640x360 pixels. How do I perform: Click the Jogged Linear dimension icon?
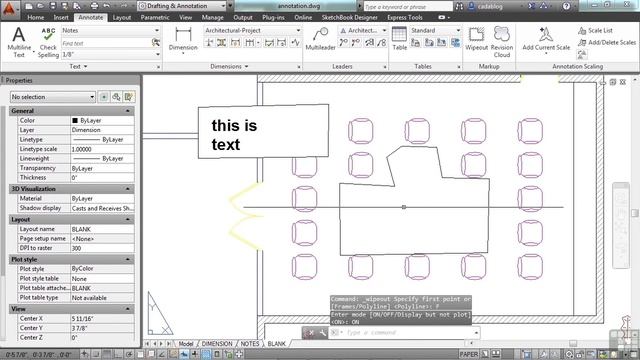(296, 42)
